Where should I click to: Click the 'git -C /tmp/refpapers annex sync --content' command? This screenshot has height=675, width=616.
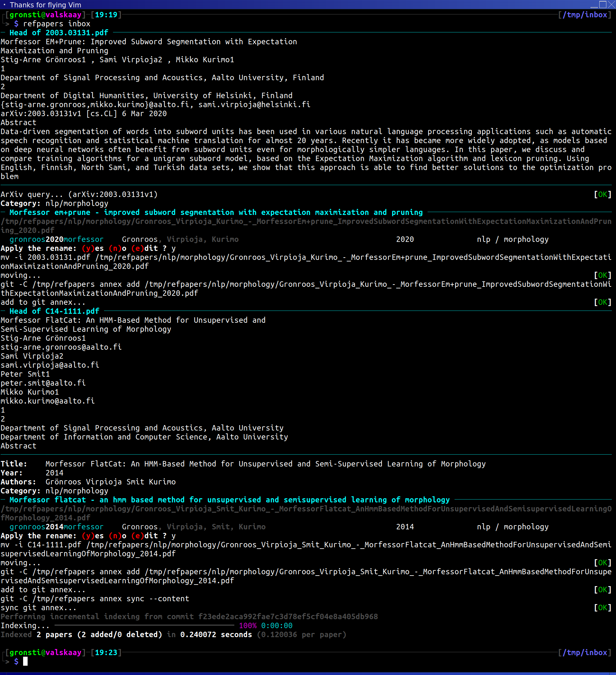pyautogui.click(x=95, y=599)
